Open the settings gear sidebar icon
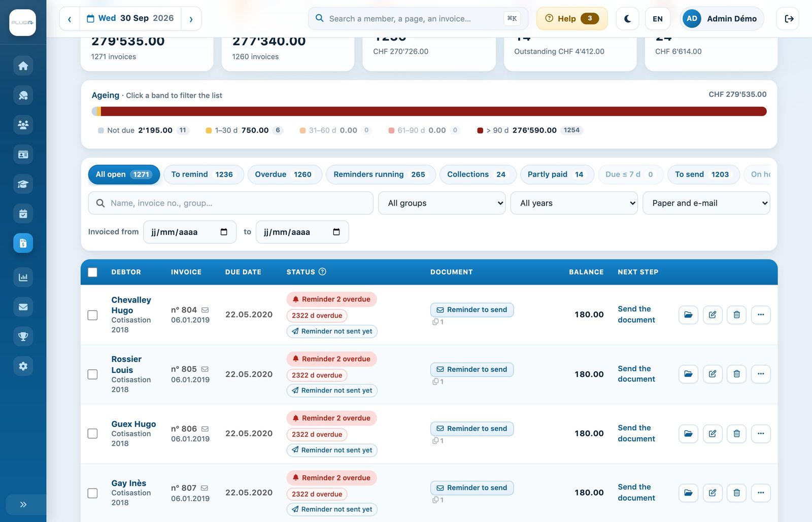 click(23, 366)
